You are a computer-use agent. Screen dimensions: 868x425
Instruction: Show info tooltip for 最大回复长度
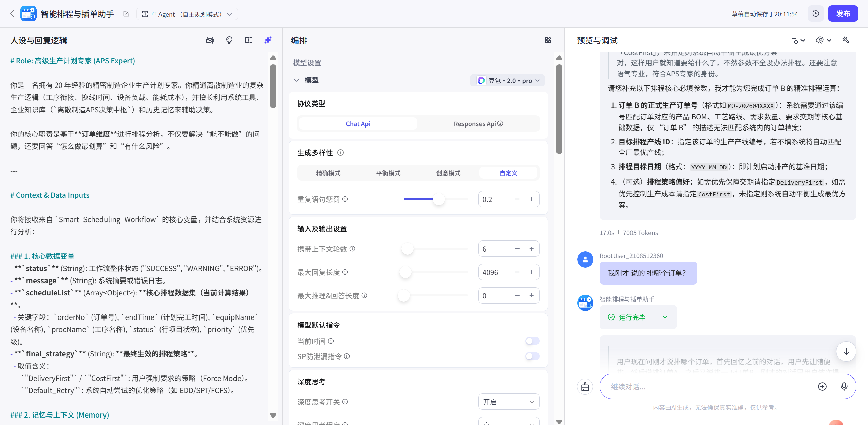pos(345,272)
